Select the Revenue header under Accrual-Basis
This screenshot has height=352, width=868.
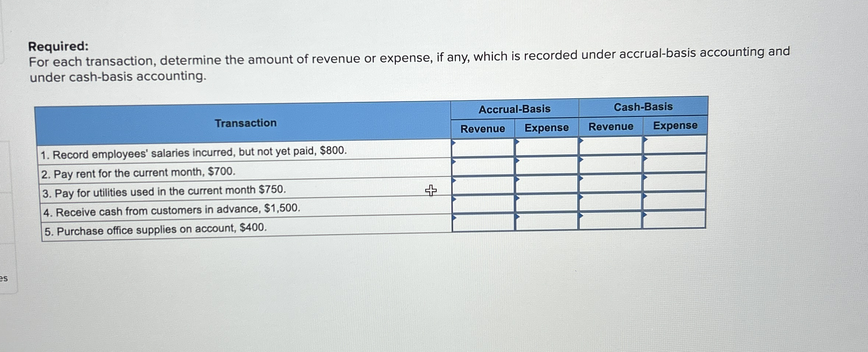483,128
